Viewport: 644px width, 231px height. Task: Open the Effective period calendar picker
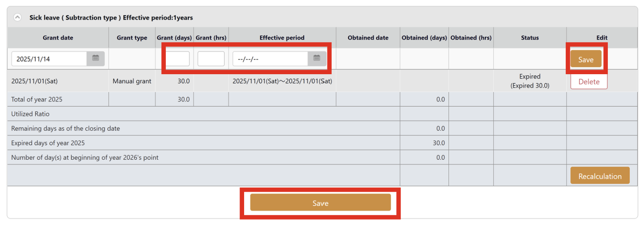coord(317,59)
